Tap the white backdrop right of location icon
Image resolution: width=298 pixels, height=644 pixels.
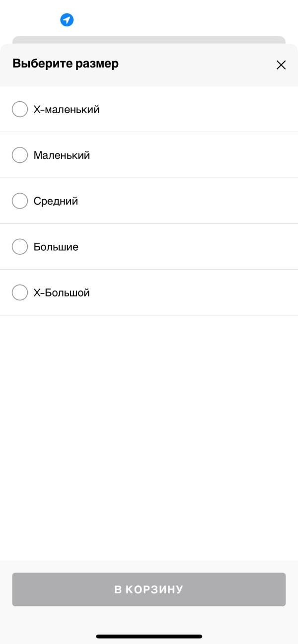[189, 20]
